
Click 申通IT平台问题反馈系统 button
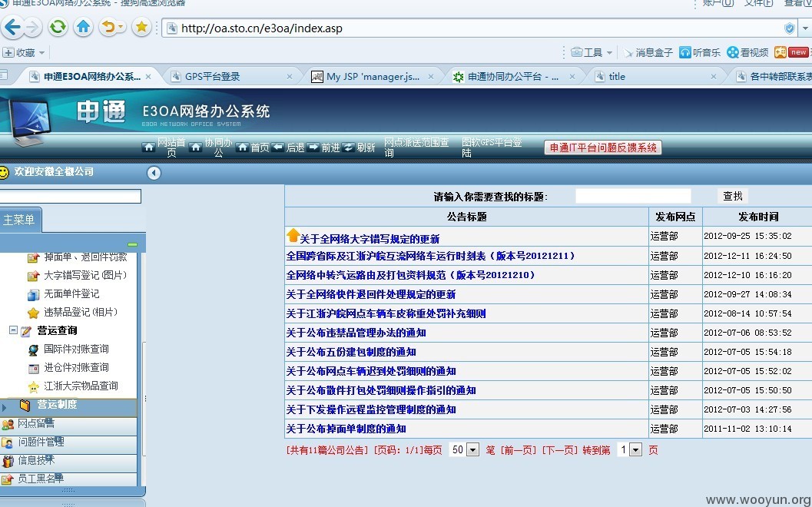603,147
